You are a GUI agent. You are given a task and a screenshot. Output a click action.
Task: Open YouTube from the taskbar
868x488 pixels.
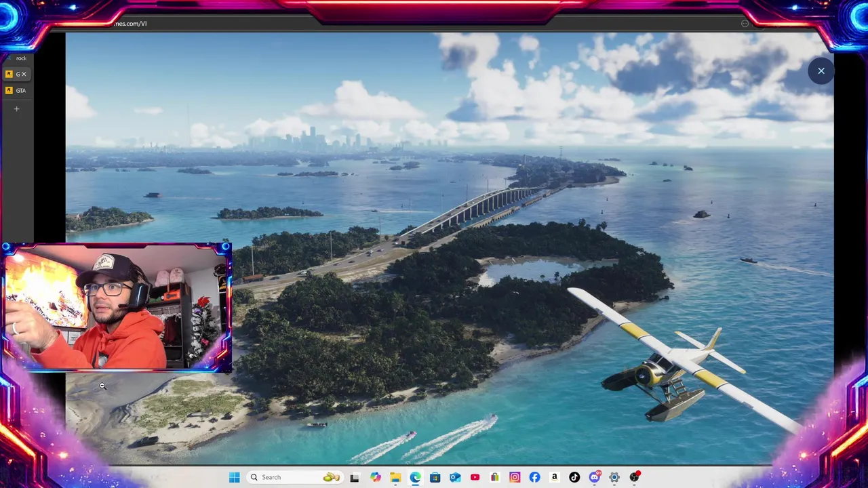(x=475, y=477)
